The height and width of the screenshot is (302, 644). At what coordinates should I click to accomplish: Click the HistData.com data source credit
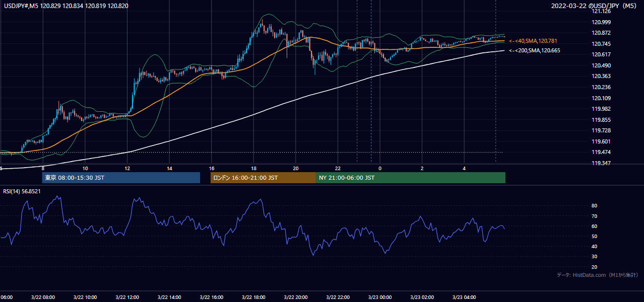(598, 275)
